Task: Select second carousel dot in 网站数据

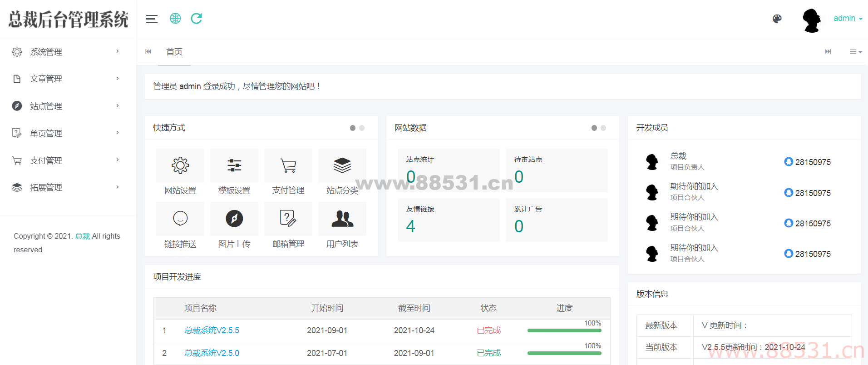Action: [603, 128]
